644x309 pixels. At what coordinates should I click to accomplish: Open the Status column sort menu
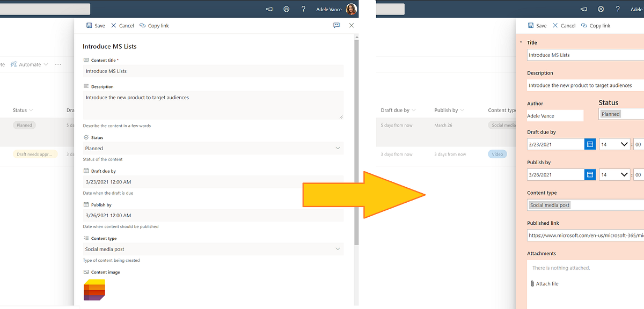30,110
